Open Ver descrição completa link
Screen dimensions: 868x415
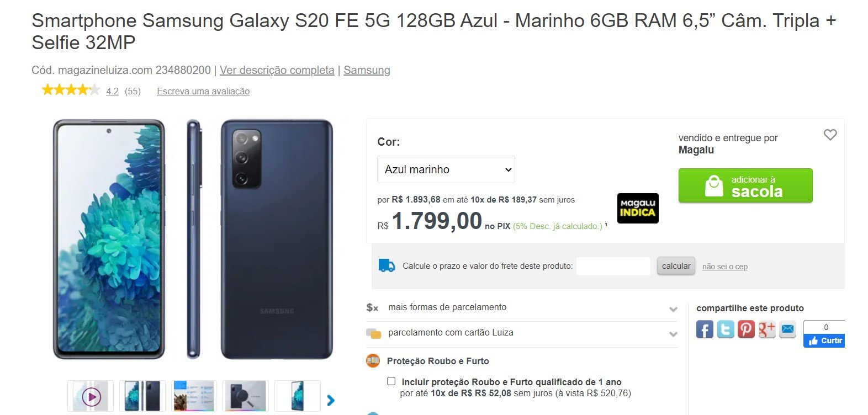coord(277,70)
